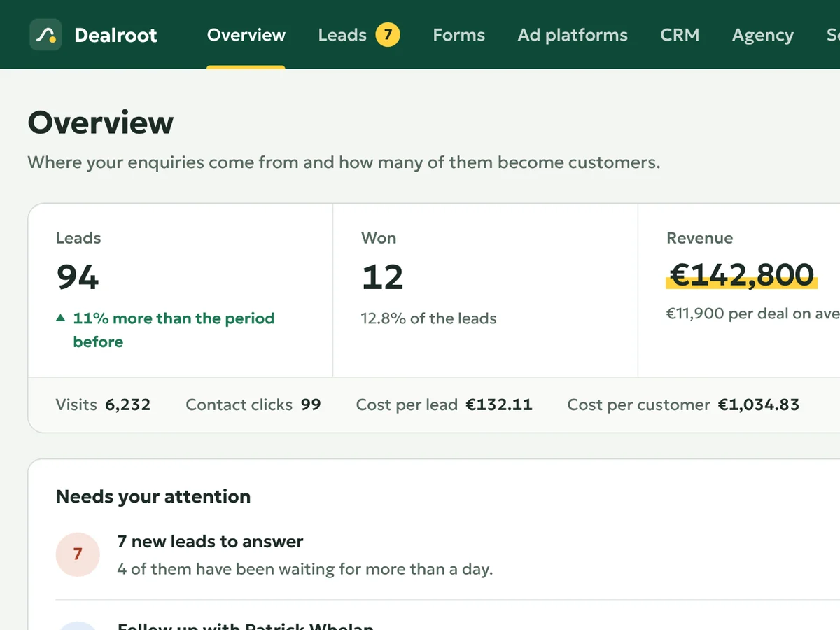Click the 'Needs your attention' heading
The image size is (840, 630).
click(x=153, y=496)
